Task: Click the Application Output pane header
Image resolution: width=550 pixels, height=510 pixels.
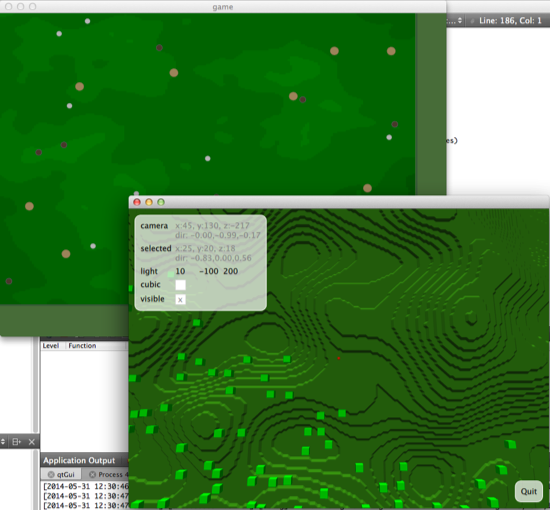Action: (x=79, y=460)
